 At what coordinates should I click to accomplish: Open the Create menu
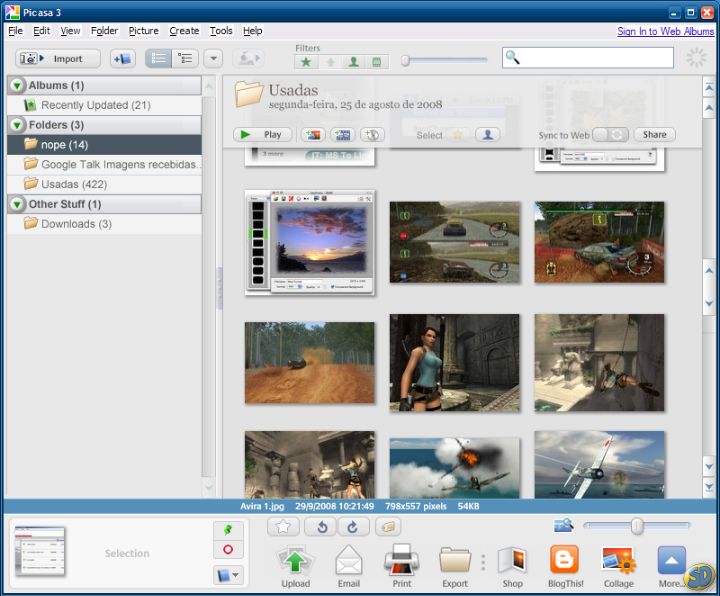184,31
